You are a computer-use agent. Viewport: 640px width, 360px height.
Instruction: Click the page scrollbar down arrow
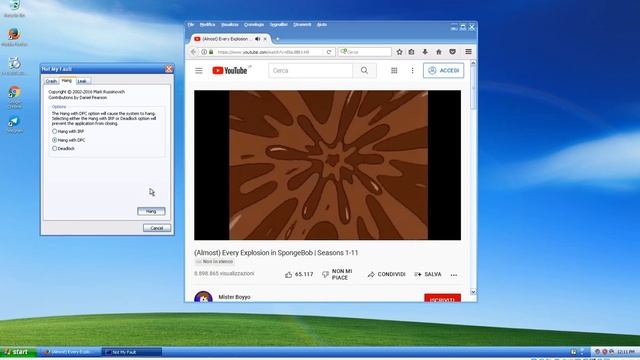click(x=473, y=292)
